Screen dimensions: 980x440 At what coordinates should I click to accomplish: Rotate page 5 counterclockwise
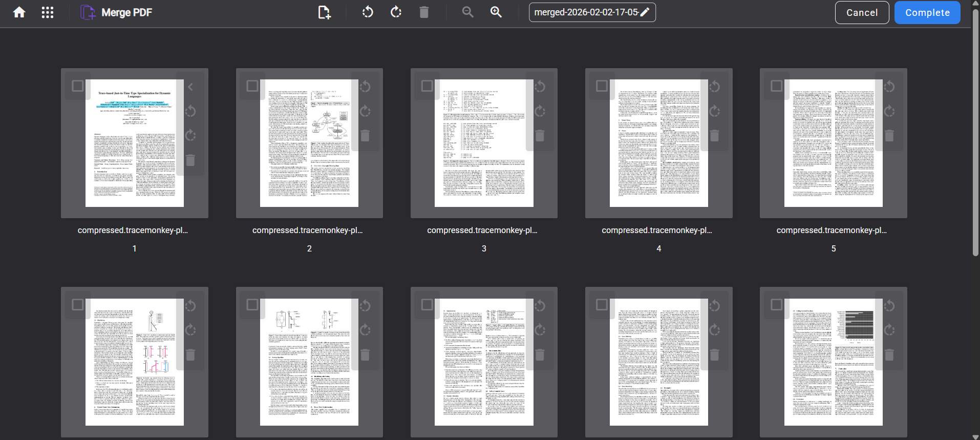[x=889, y=87]
